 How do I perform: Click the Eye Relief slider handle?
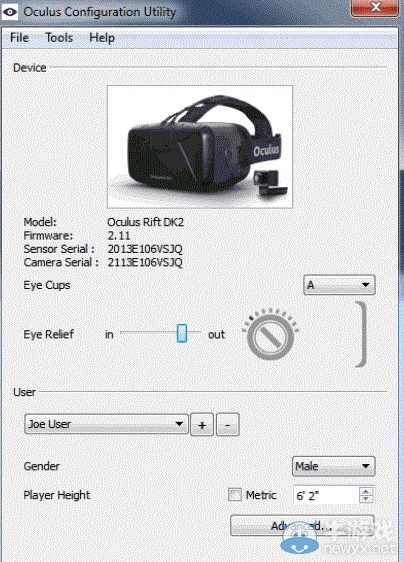tap(182, 333)
